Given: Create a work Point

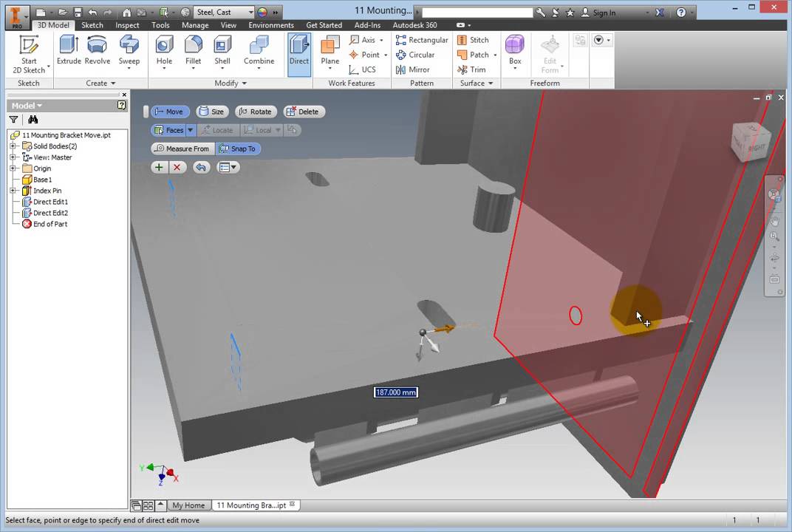Looking at the screenshot, I should point(368,55).
